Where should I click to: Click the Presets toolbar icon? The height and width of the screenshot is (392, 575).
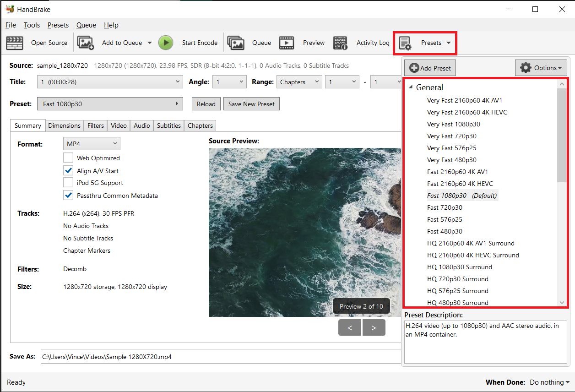click(405, 43)
